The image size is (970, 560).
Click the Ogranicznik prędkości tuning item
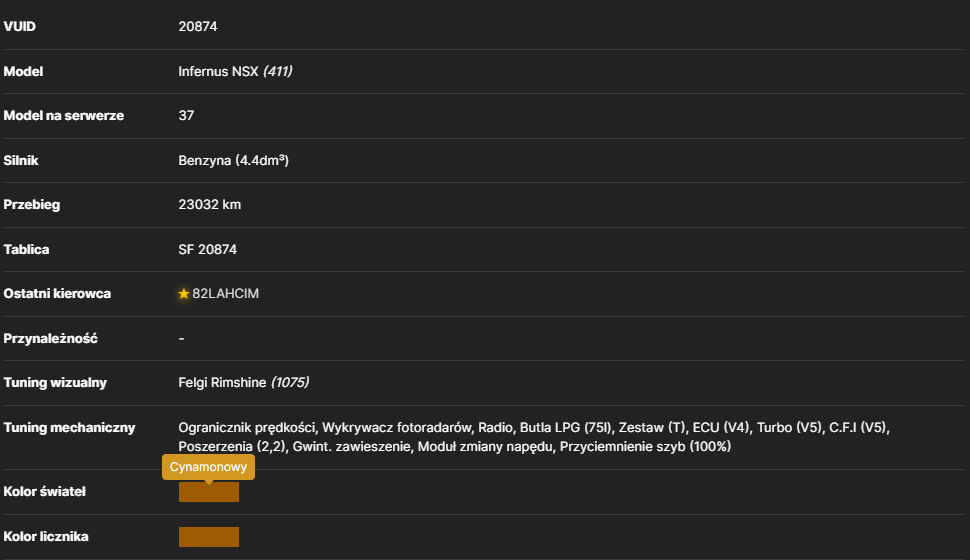(246, 428)
